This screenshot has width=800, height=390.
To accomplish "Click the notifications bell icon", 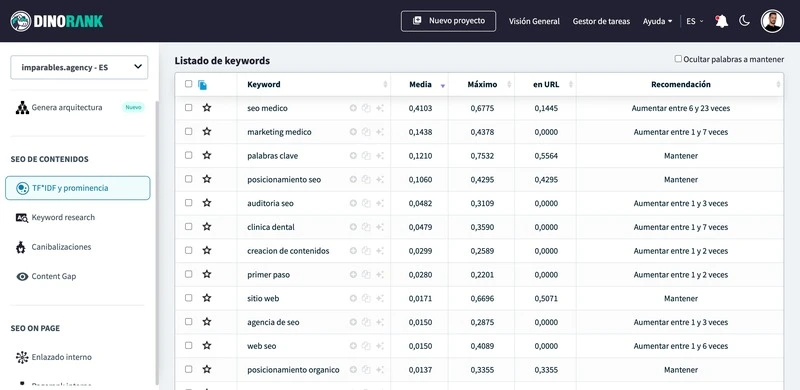I will tap(721, 21).
